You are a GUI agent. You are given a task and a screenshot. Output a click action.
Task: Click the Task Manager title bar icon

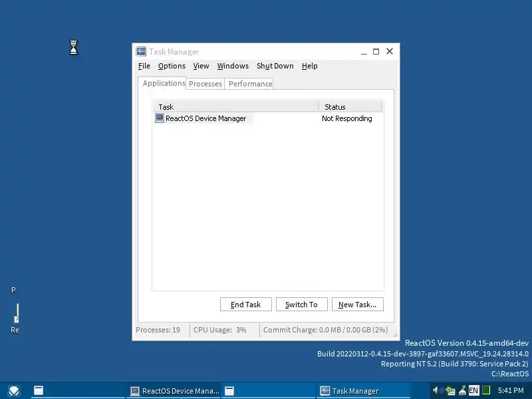[141, 52]
